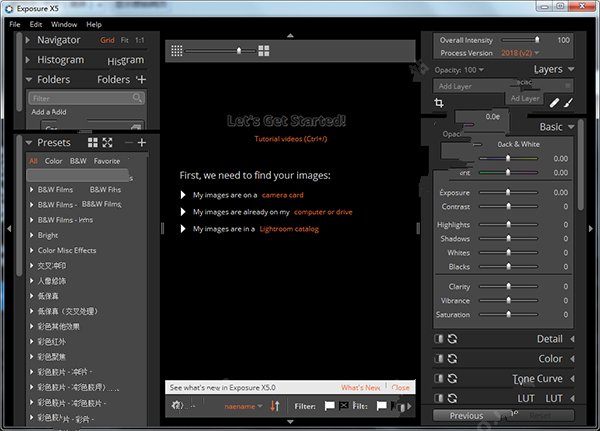This screenshot has width=600, height=431.
Task: Select the brush tool icon
Action: [x=569, y=103]
